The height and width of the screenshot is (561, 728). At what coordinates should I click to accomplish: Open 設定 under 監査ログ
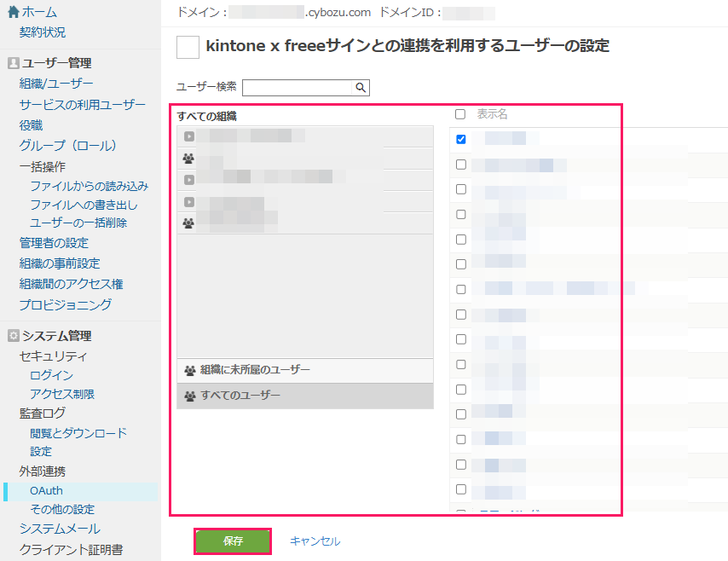point(41,451)
